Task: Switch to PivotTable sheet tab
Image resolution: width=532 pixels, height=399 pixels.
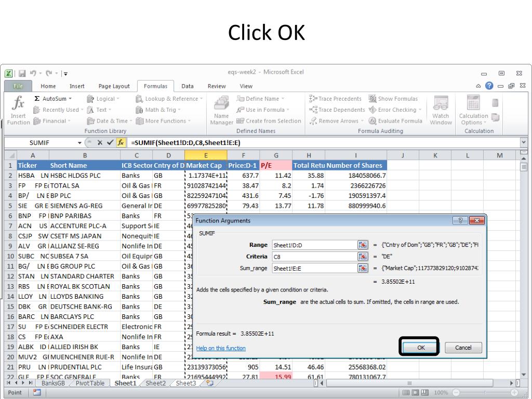Action: pos(90,383)
